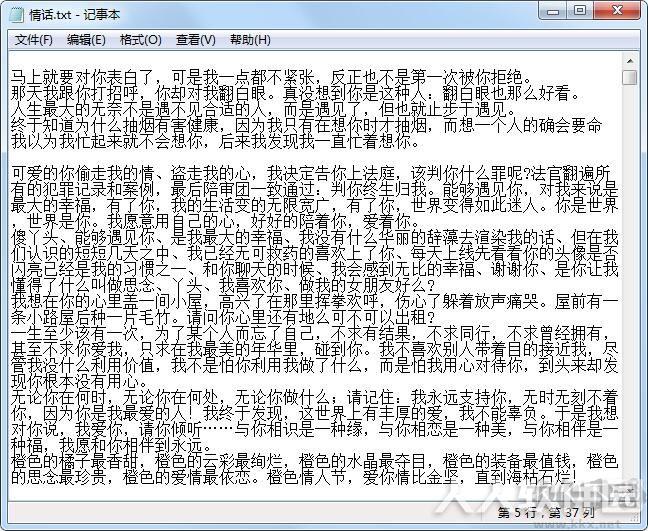This screenshot has width=648, height=531.
Task: Click the line starting 可爱的你偷走我的情
Action: pos(311,174)
